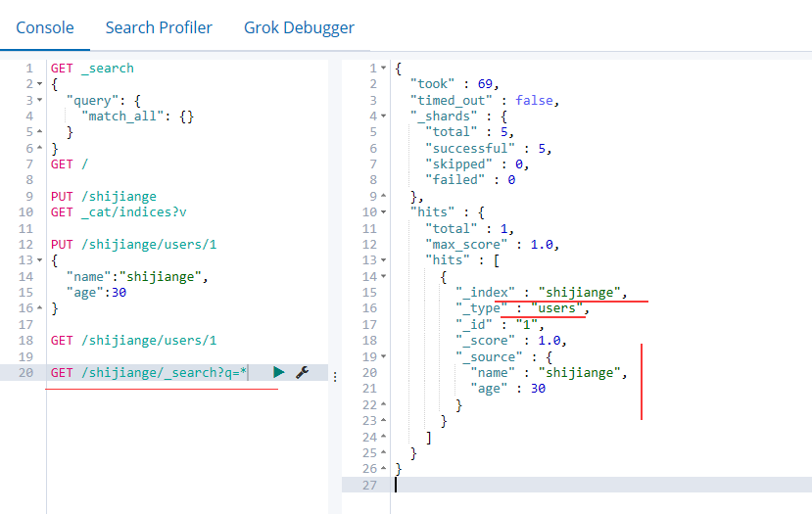812x514 pixels.
Task: Open the Search Profiler tab
Action: (x=159, y=27)
